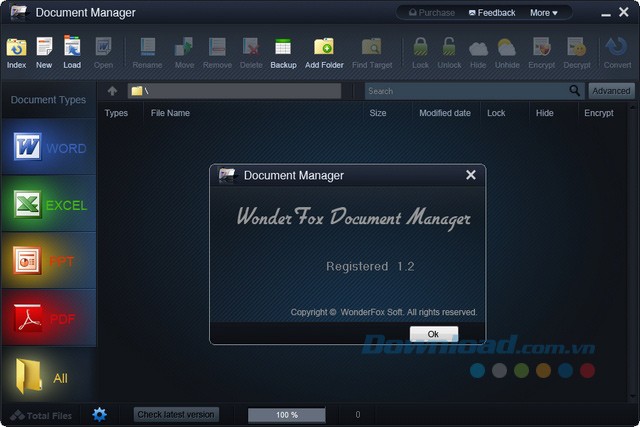Filter by PDF document type

[49, 318]
